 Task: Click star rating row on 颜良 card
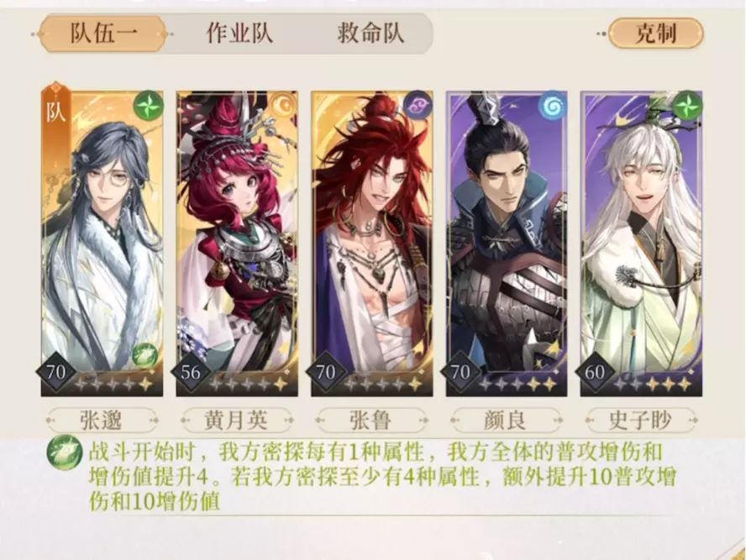point(518,383)
